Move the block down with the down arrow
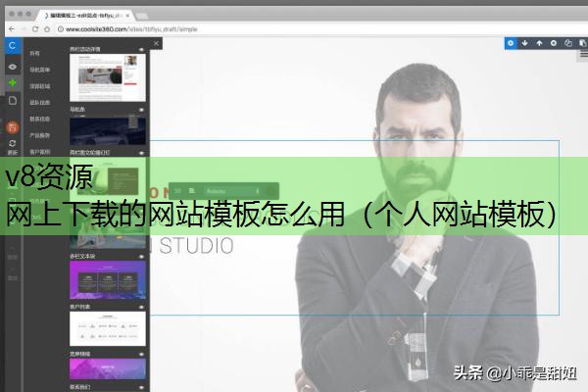Viewport: 588px width, 392px height. pos(524,43)
